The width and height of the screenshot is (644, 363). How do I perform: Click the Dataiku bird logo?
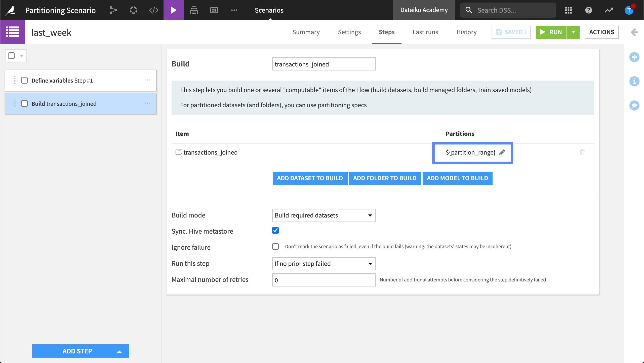click(x=11, y=10)
